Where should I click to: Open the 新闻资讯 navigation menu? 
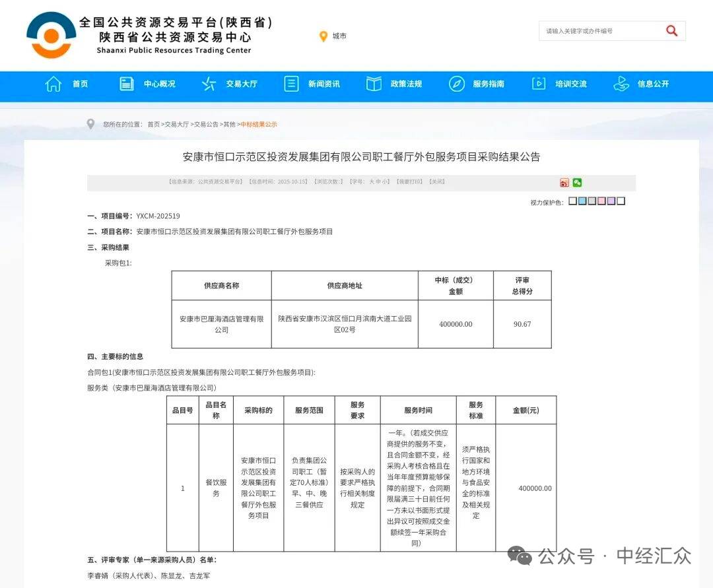tap(323, 84)
